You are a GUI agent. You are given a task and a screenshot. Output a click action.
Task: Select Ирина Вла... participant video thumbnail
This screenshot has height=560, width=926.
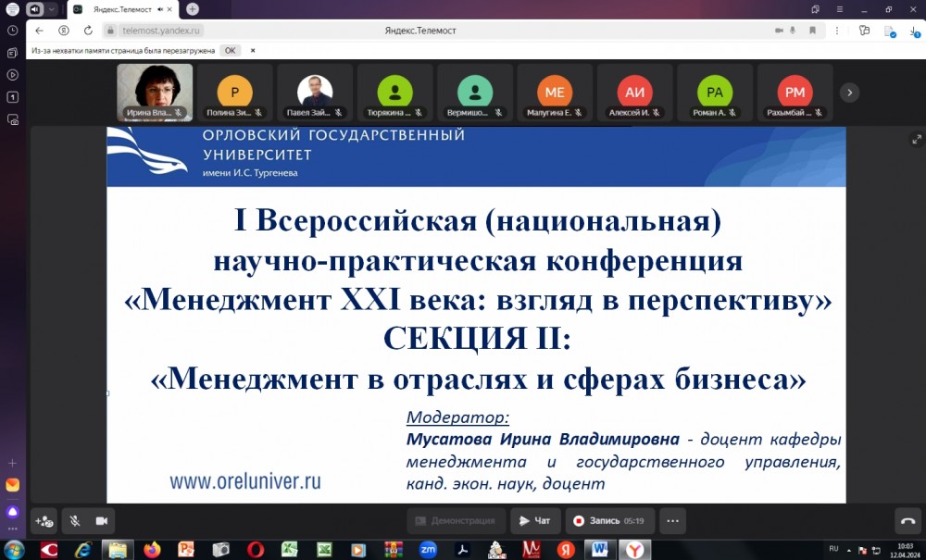point(155,92)
